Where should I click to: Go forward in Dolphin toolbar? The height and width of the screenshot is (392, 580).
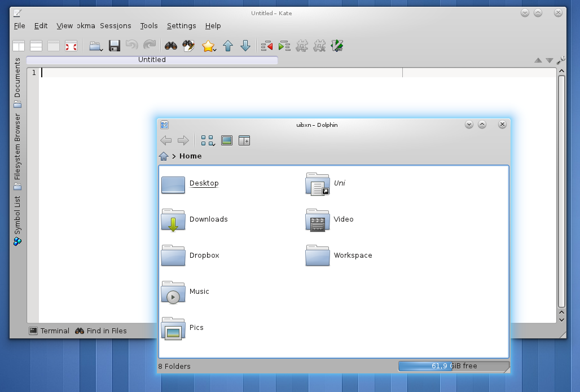pyautogui.click(x=183, y=140)
